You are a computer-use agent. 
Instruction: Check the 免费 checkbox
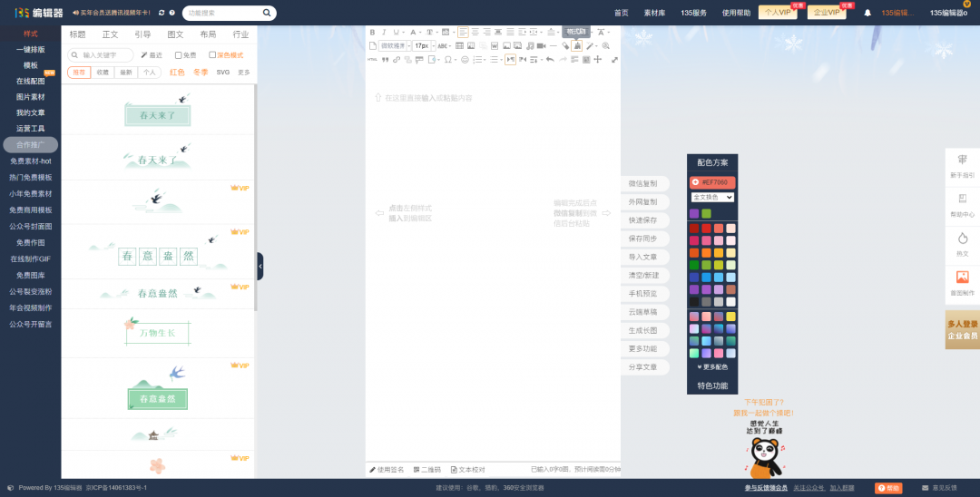coord(177,55)
